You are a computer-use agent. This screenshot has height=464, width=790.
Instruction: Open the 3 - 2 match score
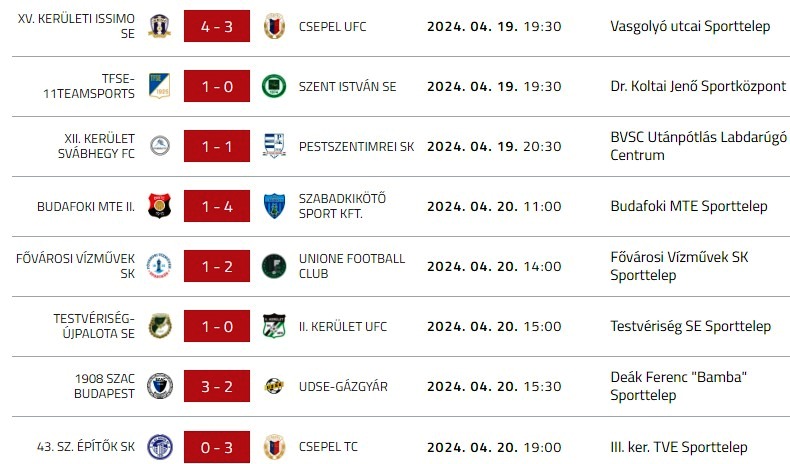point(217,386)
